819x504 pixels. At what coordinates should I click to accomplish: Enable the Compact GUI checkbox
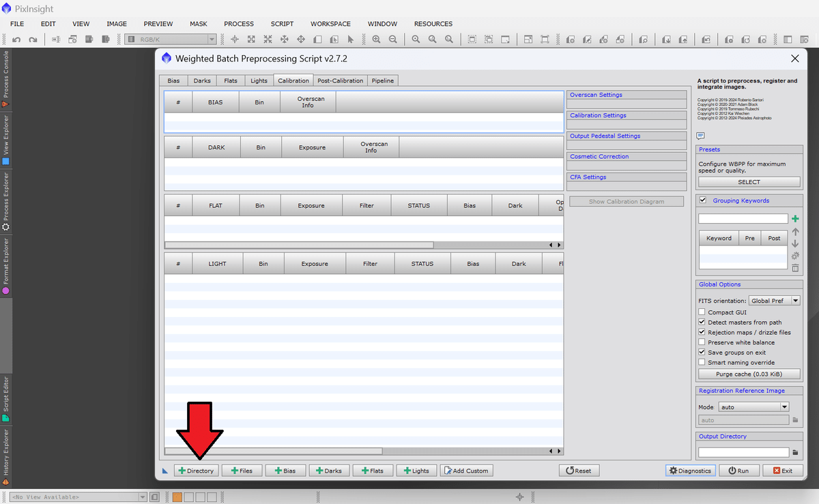(702, 312)
